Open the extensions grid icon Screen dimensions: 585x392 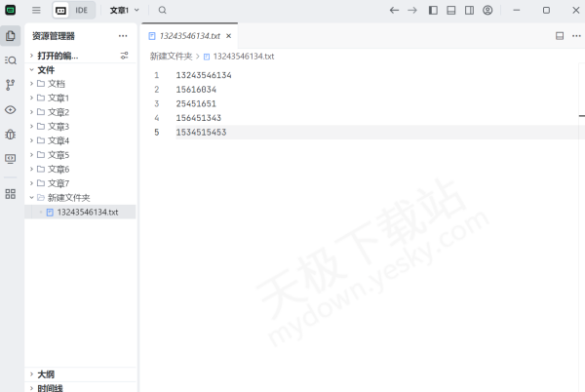coord(11,193)
